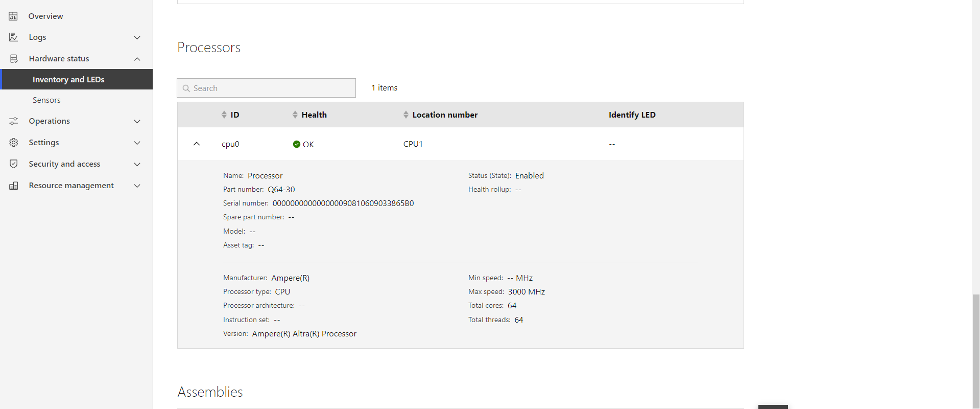Image resolution: width=980 pixels, height=409 pixels.
Task: Click the Settings gear icon
Action: 13,143
